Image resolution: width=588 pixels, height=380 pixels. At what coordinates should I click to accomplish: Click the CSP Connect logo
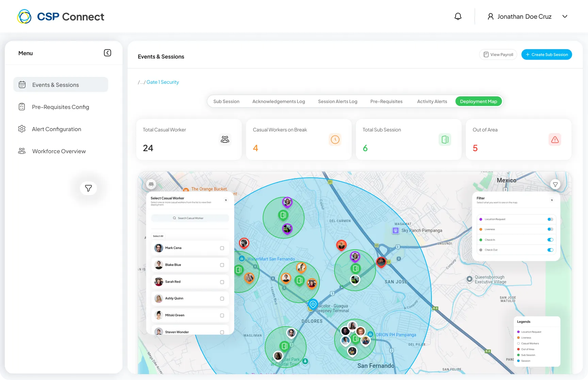pos(61,16)
